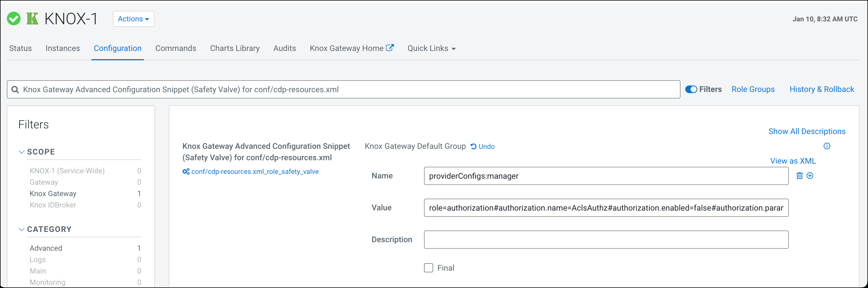Click the search magnifier icon
Screen dimensions: 868x288
click(15, 89)
